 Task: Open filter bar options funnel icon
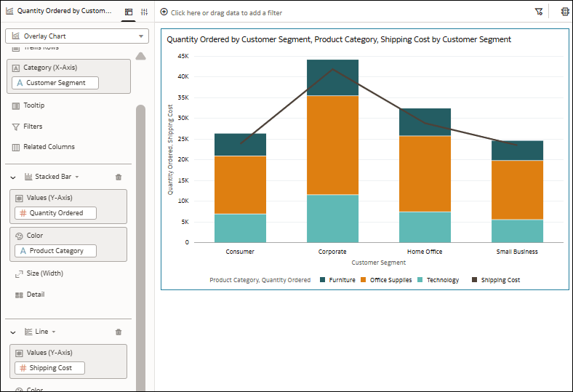(539, 12)
